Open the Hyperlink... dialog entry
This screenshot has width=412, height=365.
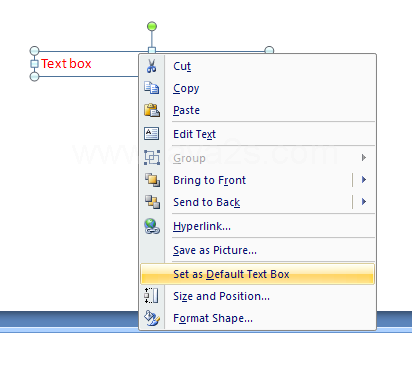[x=257, y=226]
